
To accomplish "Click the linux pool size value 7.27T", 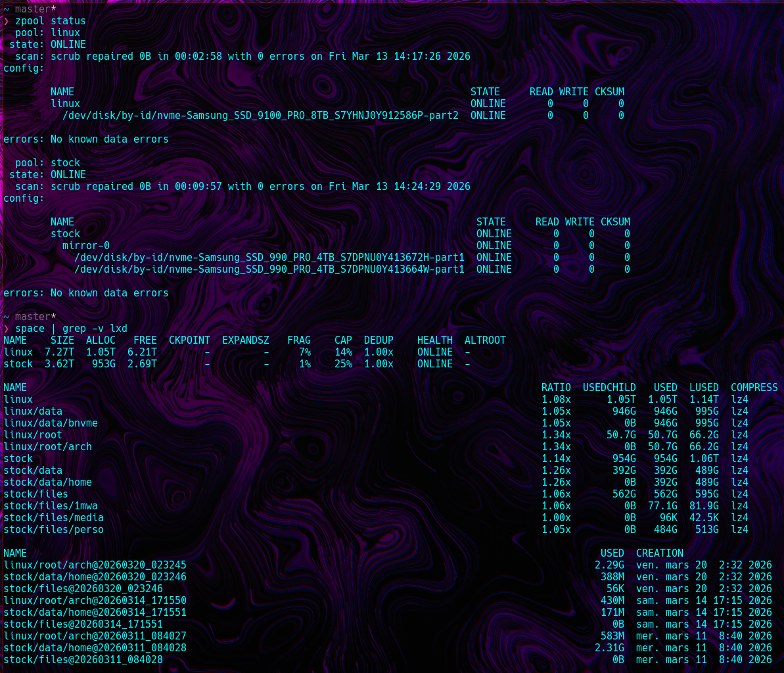I will pos(59,352).
